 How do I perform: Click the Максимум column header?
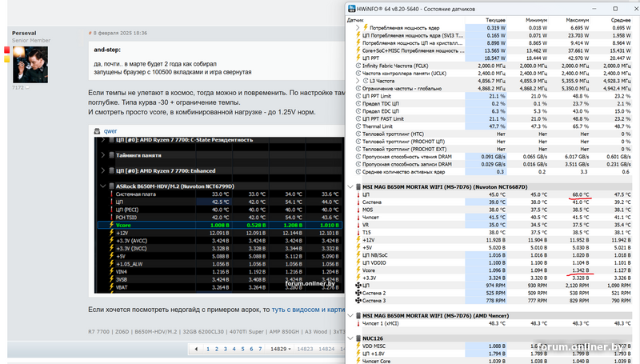[577, 20]
